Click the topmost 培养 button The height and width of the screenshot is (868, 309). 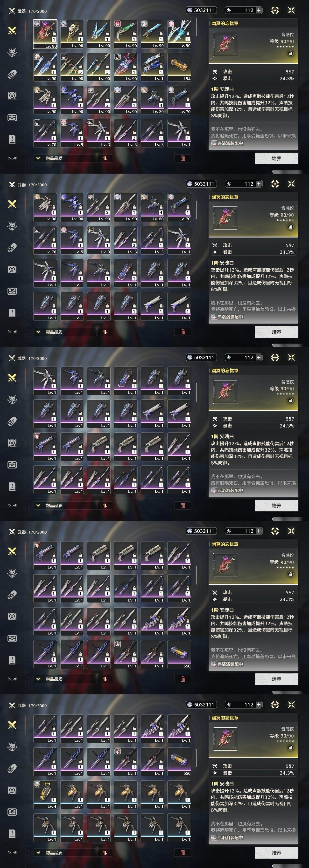click(276, 158)
